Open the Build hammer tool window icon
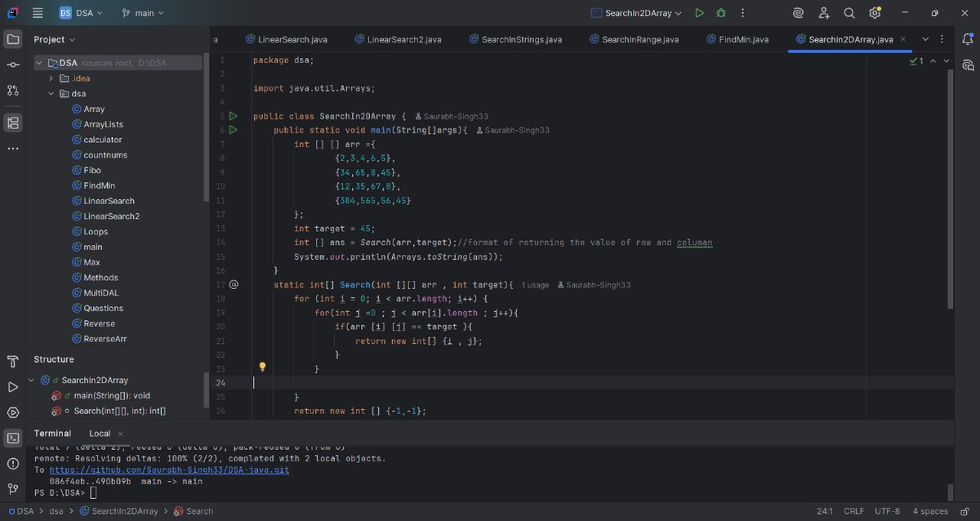The height and width of the screenshot is (521, 980). 13,361
